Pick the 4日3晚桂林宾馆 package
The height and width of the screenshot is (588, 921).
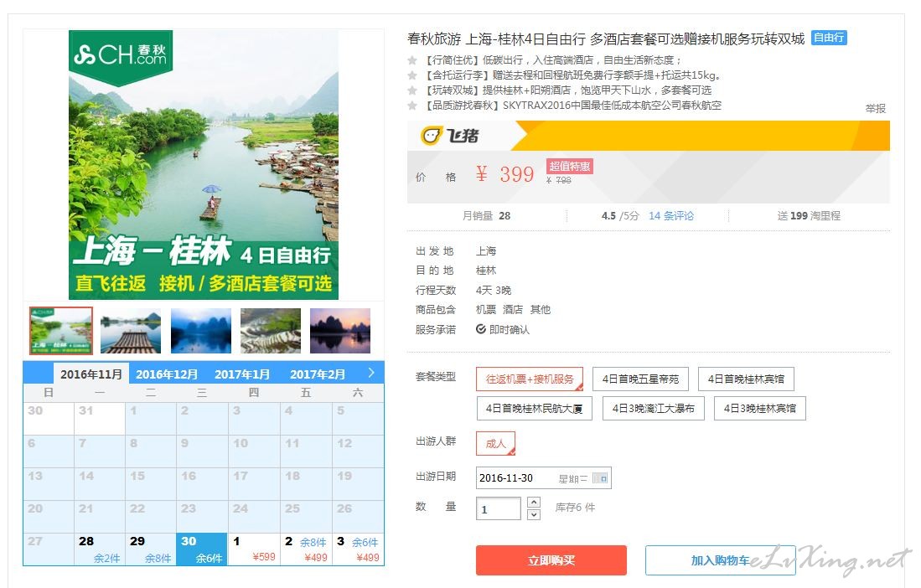tap(759, 409)
